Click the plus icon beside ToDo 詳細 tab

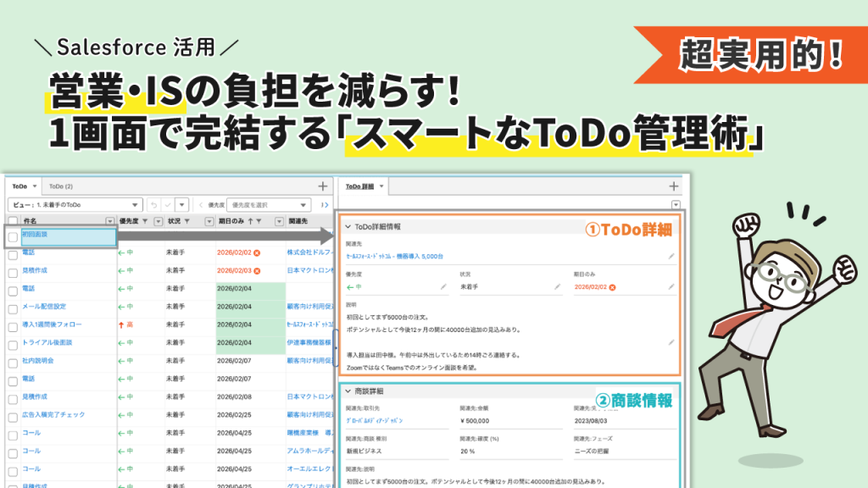click(674, 186)
